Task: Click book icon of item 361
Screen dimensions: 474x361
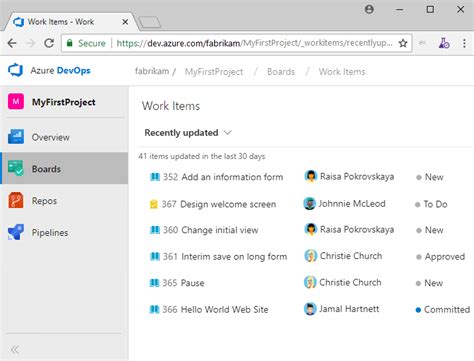Action: click(155, 256)
